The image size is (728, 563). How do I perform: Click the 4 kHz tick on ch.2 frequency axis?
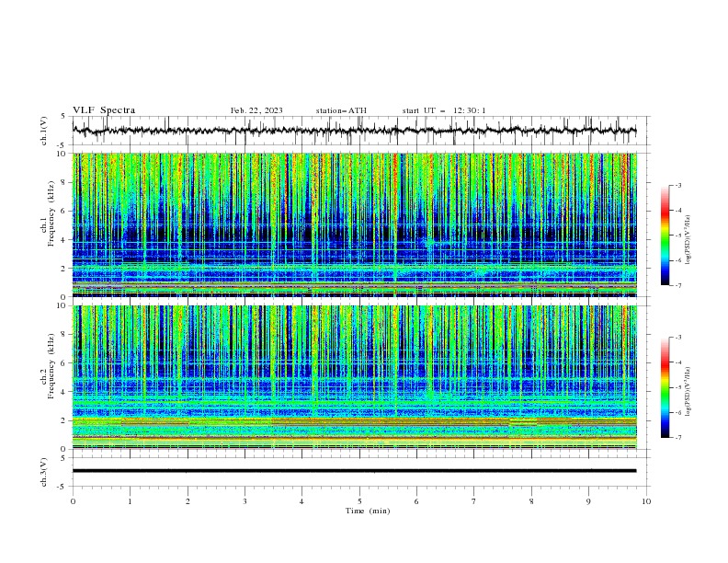64,392
